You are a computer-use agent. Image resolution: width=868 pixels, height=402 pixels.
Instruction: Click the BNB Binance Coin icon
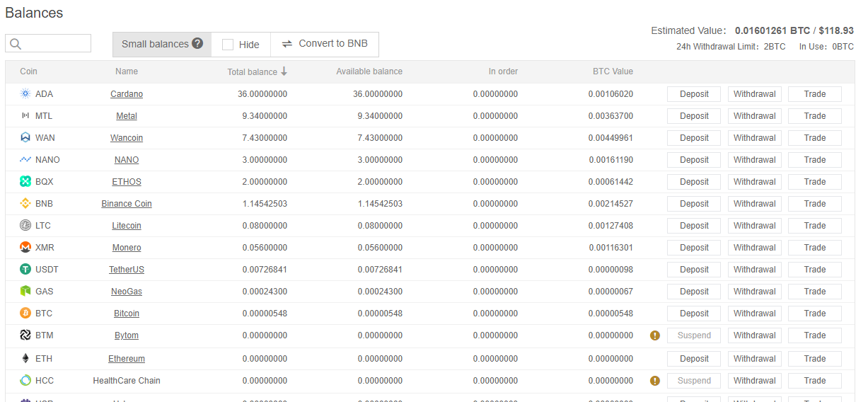click(x=25, y=204)
